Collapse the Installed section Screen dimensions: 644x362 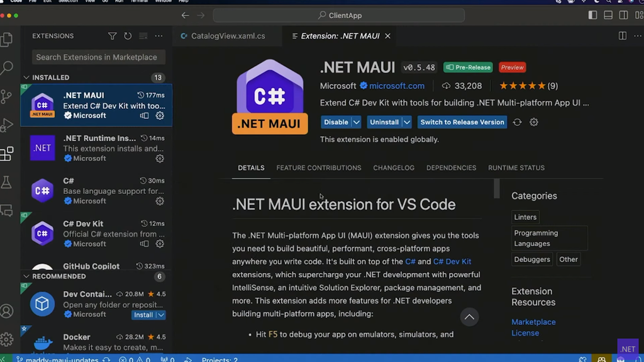[26, 77]
